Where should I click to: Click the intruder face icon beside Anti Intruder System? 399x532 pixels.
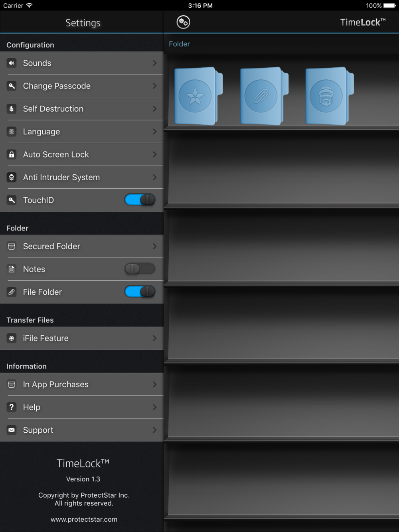pyautogui.click(x=12, y=177)
